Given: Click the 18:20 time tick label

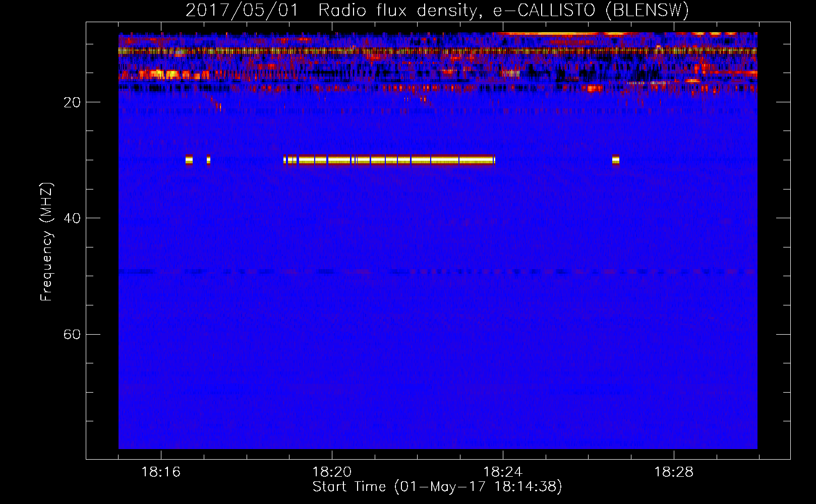Looking at the screenshot, I should [332, 472].
